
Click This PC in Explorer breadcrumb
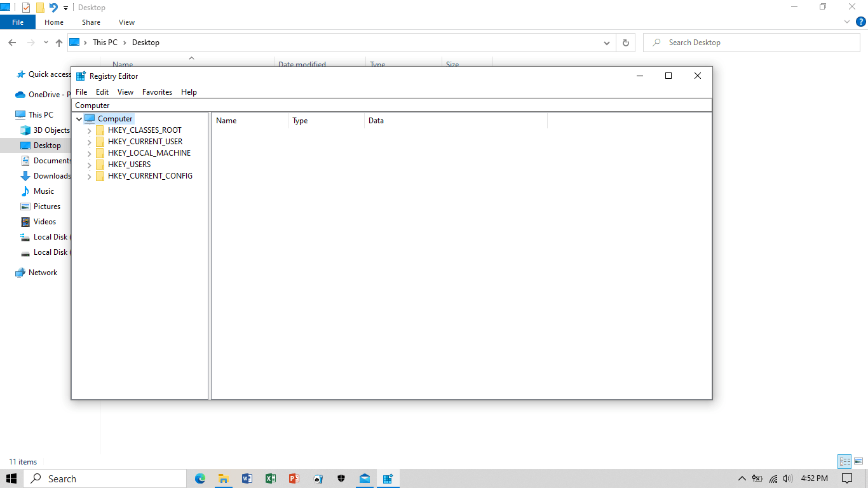105,43
